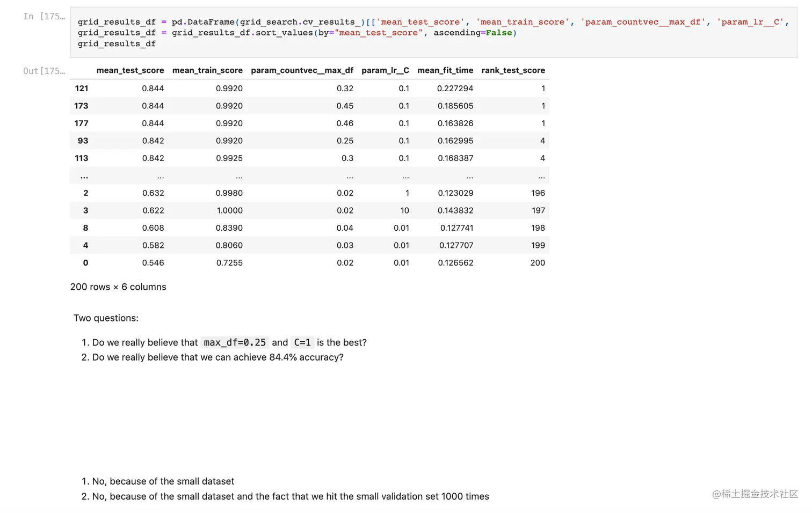The height and width of the screenshot is (513, 812).
Task: Click the rank_test_score column header
Action: (513, 70)
